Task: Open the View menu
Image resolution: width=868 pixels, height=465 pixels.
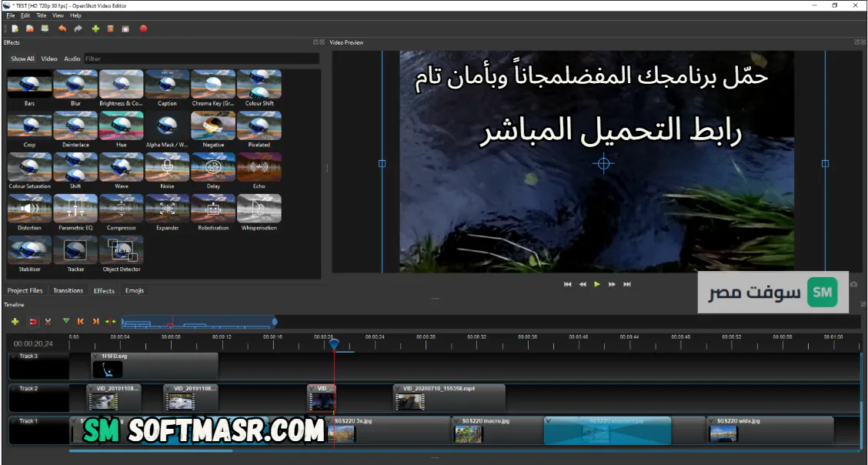Action: point(58,15)
